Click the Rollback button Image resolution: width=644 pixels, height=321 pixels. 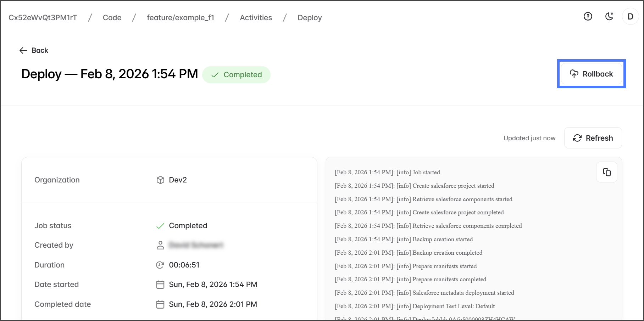click(591, 74)
